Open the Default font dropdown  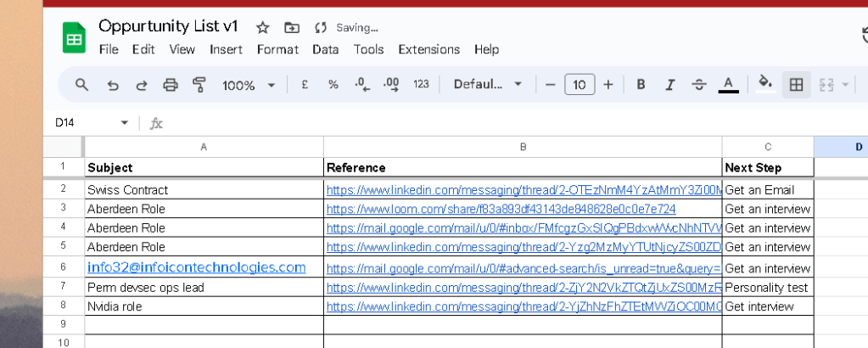click(488, 84)
